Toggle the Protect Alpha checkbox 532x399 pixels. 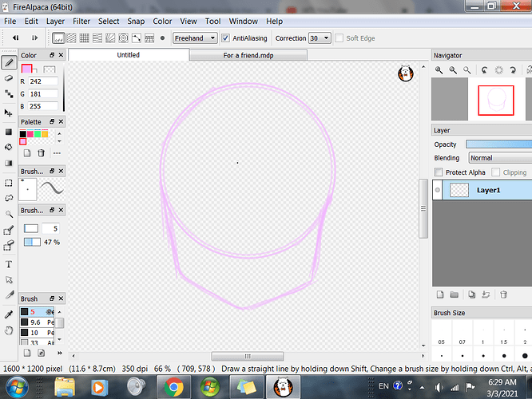point(439,172)
